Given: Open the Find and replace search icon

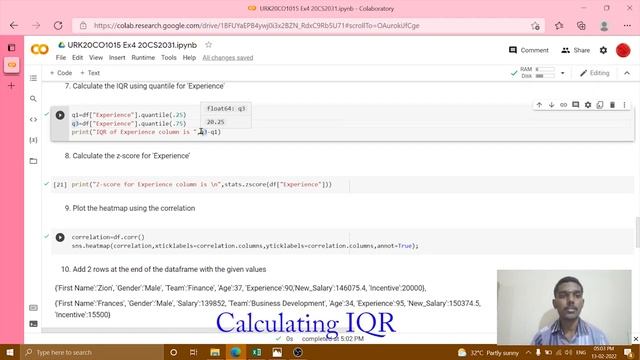Looking at the screenshot, I should coord(33,99).
